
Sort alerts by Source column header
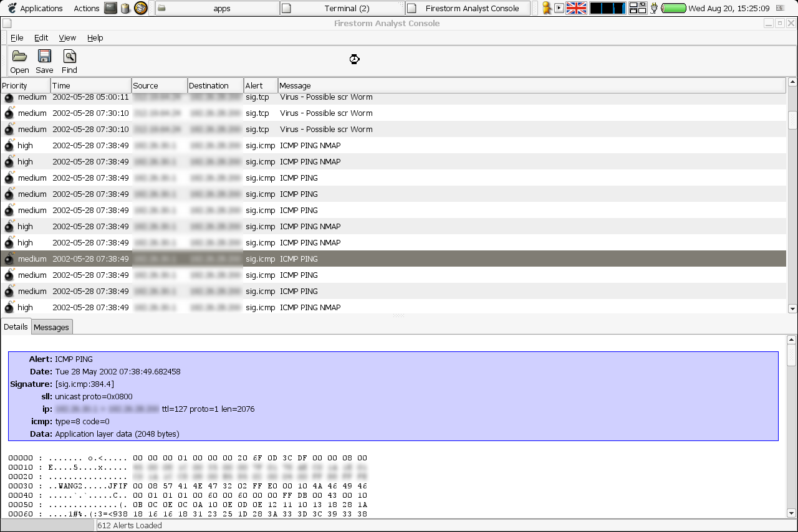[160, 85]
